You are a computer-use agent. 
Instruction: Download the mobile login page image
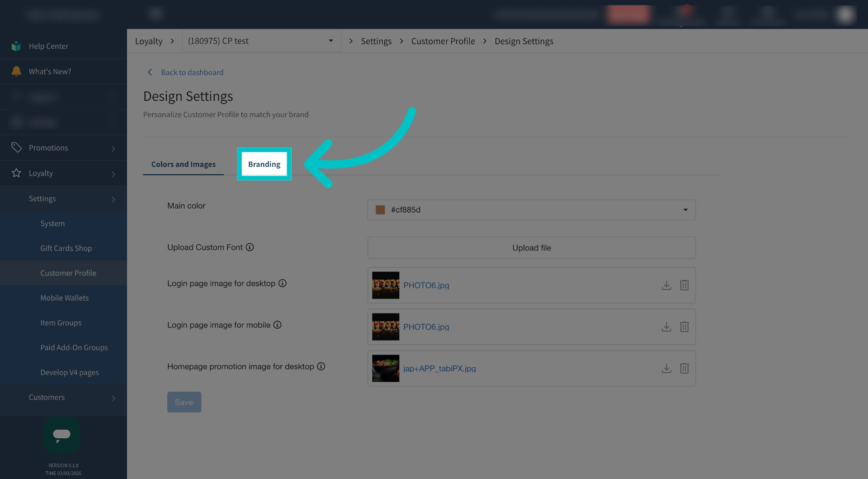[x=666, y=327]
